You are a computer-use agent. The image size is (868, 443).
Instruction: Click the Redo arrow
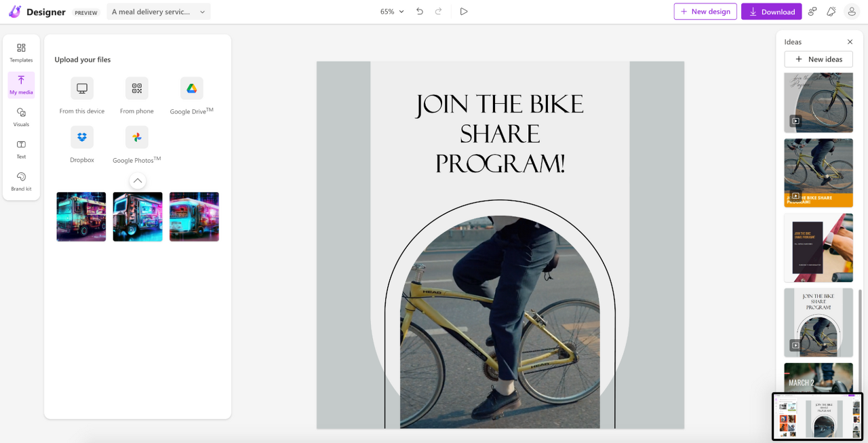438,12
